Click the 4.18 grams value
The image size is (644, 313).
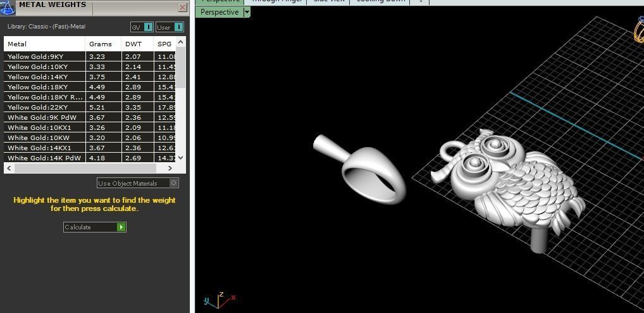click(97, 158)
